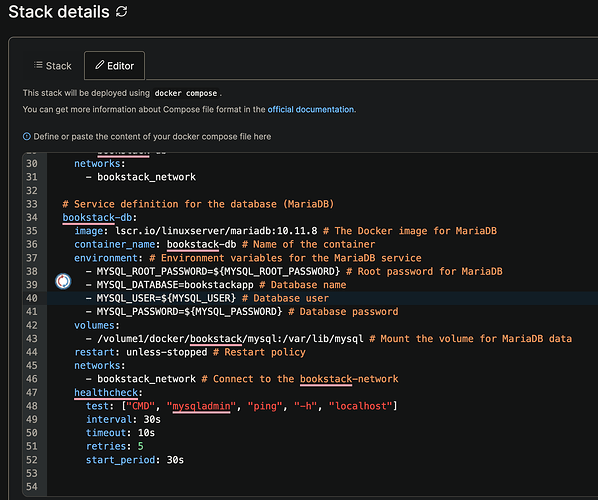Switch to the Stack tab

(x=53, y=66)
